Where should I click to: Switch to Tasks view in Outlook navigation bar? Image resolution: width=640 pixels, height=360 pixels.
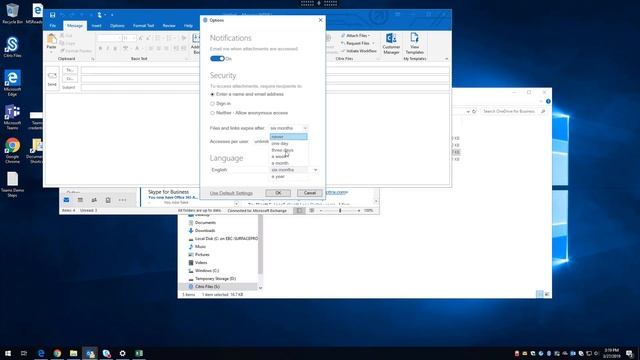tap(108, 200)
